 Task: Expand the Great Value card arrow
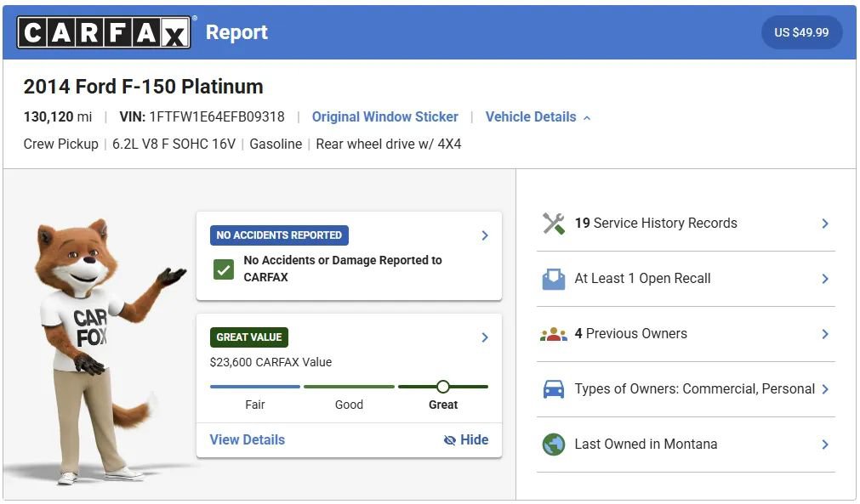pos(485,337)
